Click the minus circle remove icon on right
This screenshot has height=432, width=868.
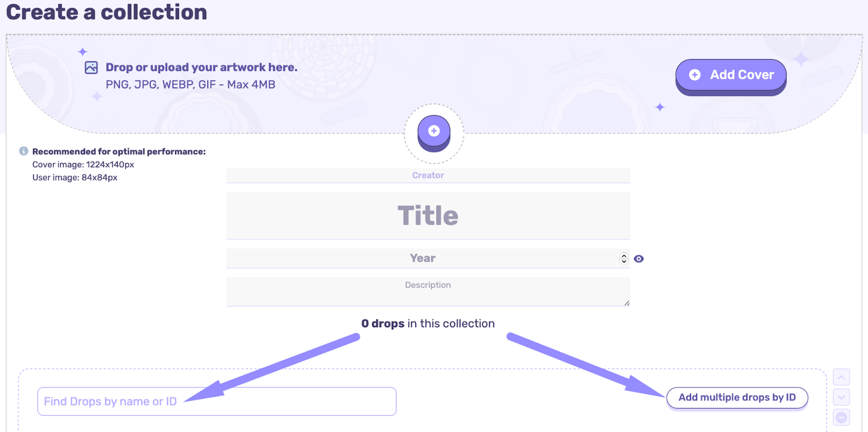(841, 417)
